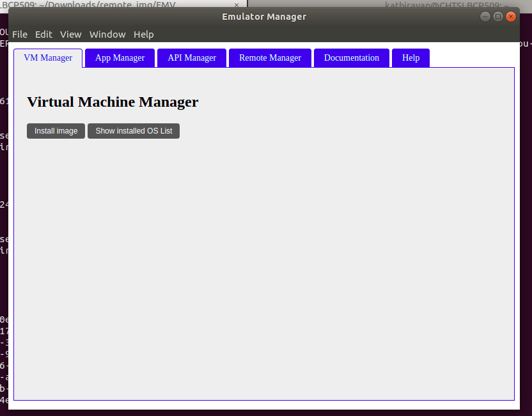Viewport: 532px width, 416px height.
Task: Maximize the Emulator Manager window
Action: point(498,17)
